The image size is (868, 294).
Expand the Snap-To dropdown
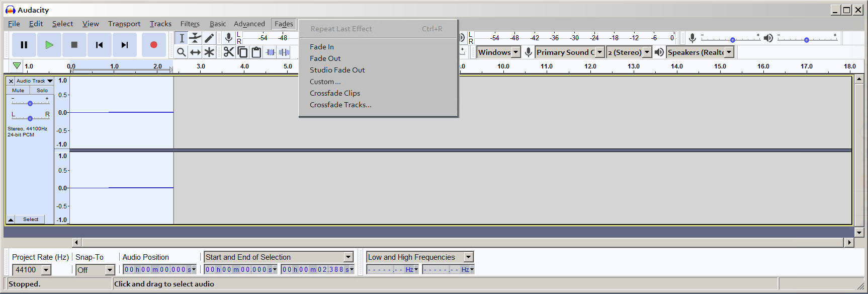click(x=110, y=270)
